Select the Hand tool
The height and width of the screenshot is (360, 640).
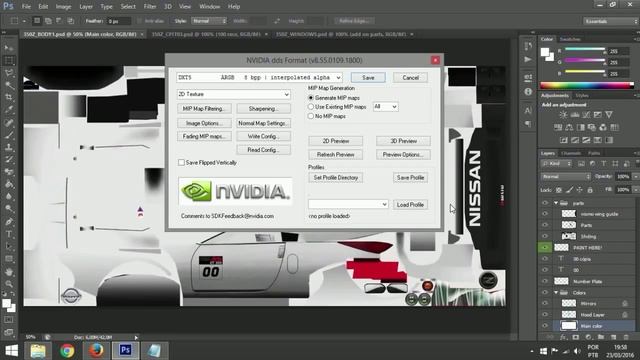[x=9, y=271]
